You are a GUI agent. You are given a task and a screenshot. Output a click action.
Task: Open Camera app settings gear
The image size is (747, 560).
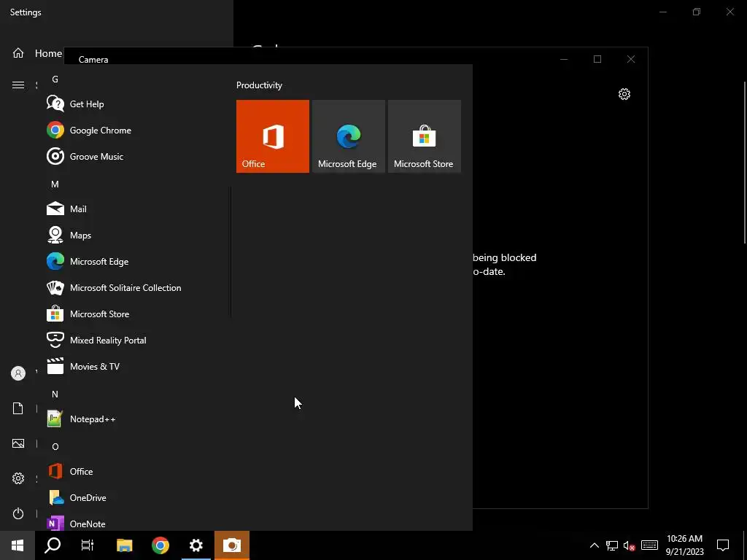click(x=624, y=94)
